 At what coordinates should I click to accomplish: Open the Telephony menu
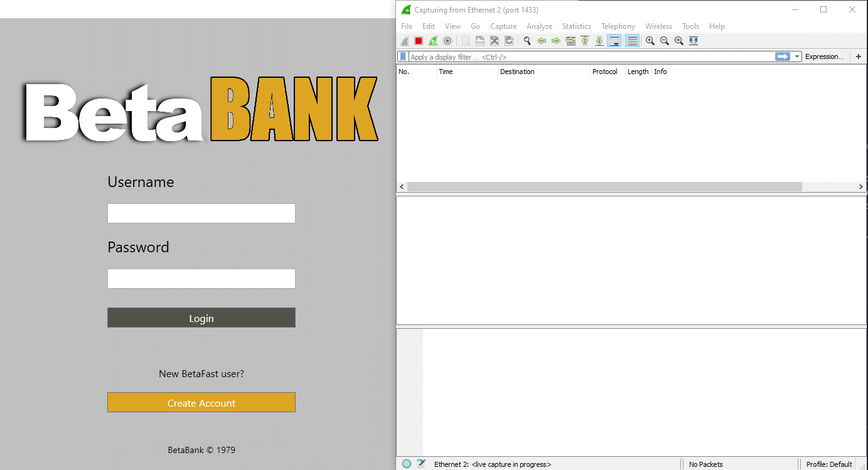[618, 26]
